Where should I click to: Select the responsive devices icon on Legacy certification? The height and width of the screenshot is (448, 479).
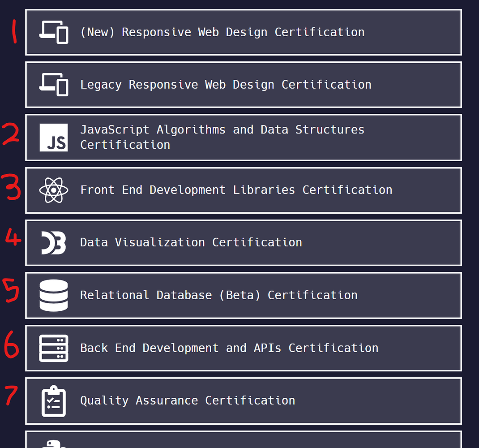tap(53, 84)
